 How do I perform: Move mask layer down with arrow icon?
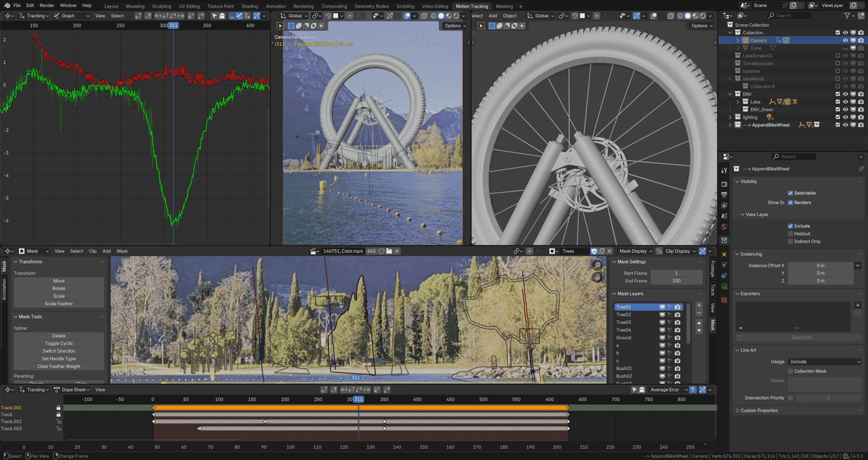point(699,330)
